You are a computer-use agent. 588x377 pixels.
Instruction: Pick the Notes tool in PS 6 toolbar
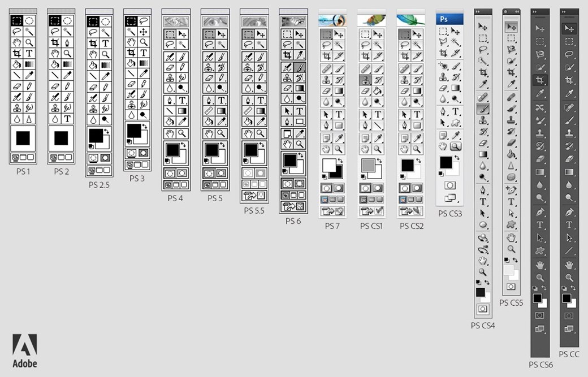tap(287, 133)
